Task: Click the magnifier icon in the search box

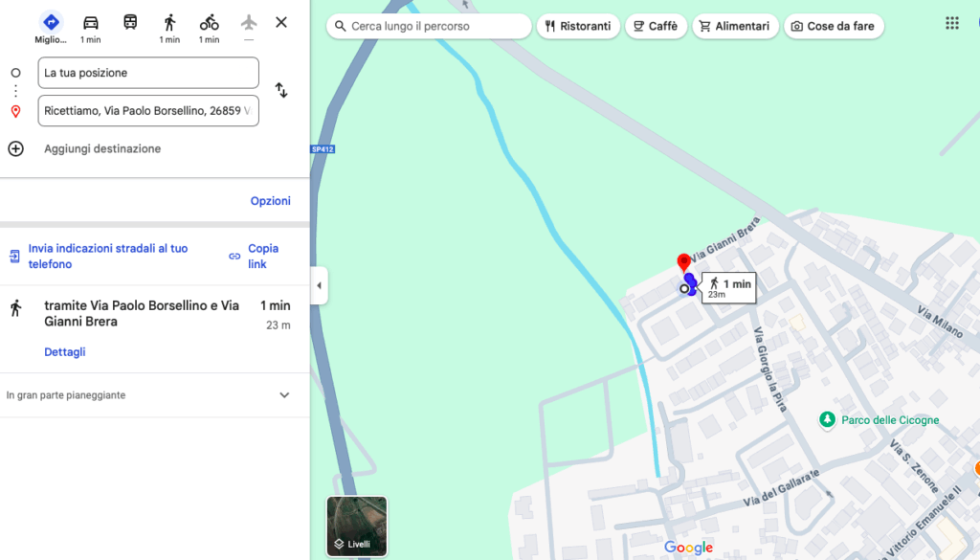Action: tap(340, 26)
